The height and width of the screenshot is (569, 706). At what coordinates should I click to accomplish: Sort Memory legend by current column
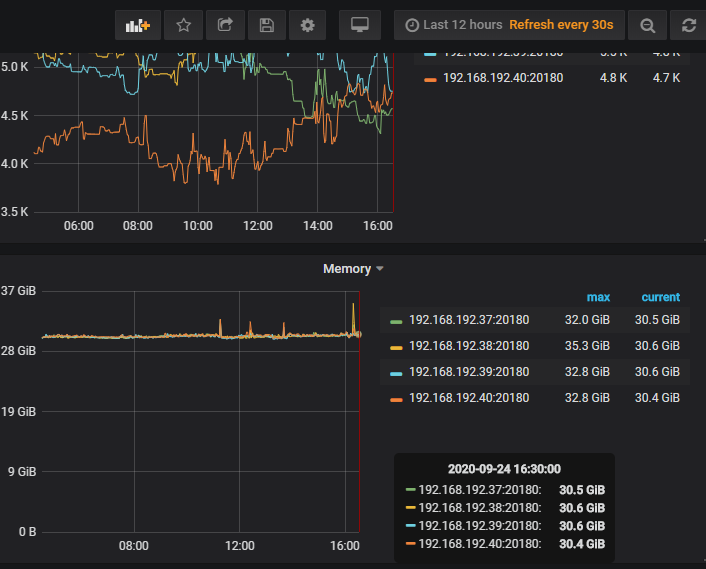[660, 297]
